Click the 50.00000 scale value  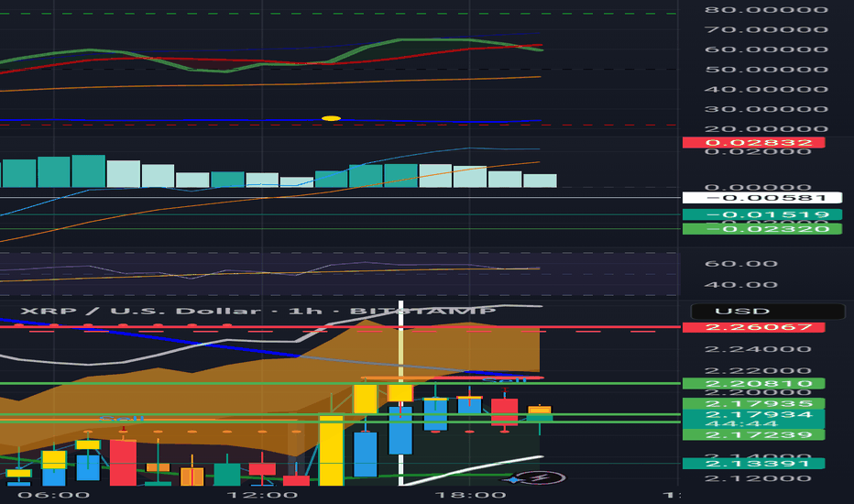(x=766, y=70)
